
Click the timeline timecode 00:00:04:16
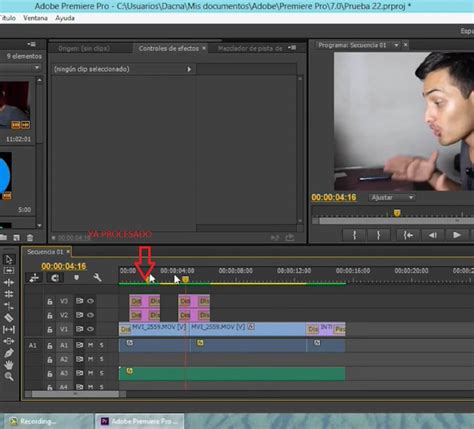point(64,266)
